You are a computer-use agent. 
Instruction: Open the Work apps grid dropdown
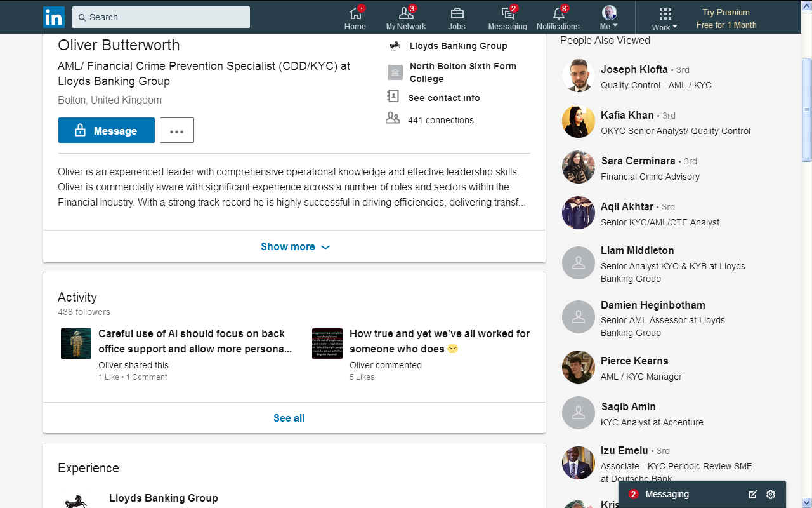665,18
